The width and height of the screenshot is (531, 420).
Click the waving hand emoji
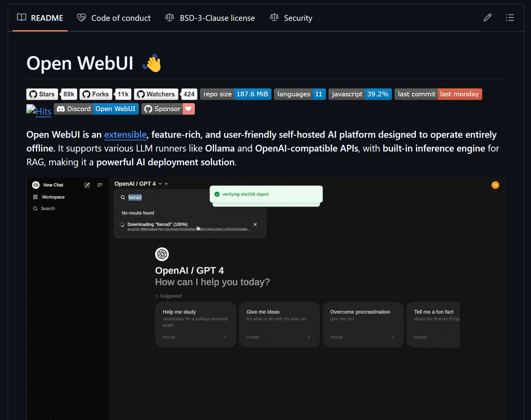pyautogui.click(x=152, y=63)
